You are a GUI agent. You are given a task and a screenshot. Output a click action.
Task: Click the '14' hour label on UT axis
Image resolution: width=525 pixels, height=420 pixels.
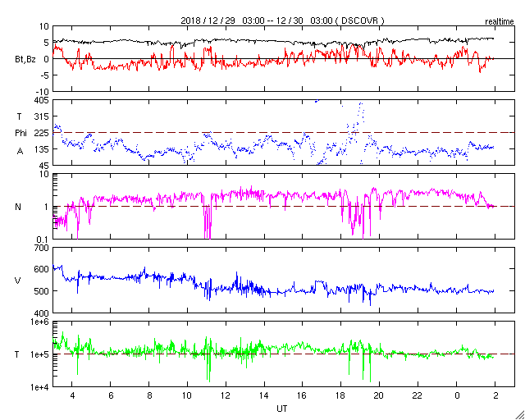pyautogui.click(x=264, y=396)
